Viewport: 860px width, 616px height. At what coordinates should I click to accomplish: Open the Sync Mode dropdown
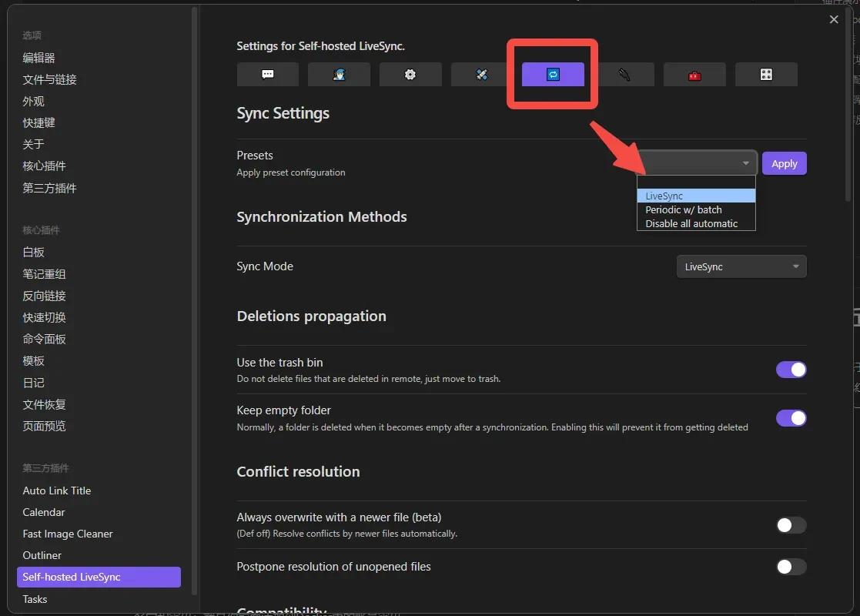[x=741, y=266]
